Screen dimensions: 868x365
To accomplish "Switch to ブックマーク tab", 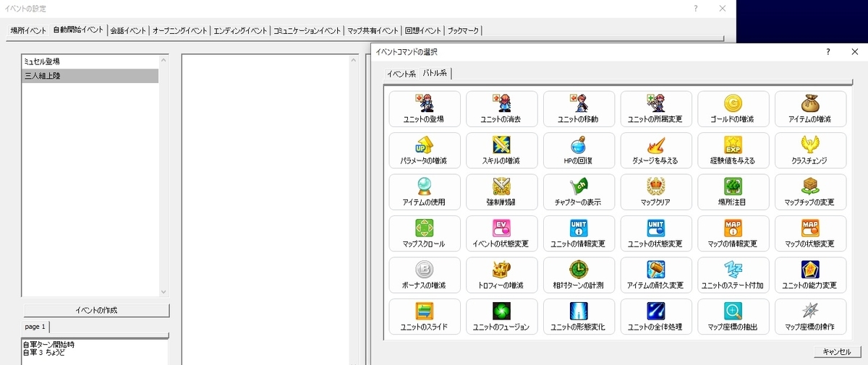I will (x=463, y=31).
